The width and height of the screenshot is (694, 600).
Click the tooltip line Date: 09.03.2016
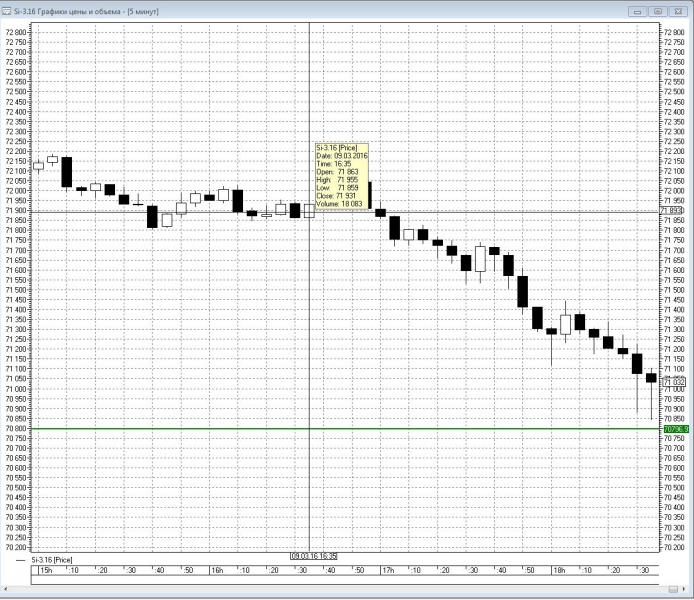point(342,156)
